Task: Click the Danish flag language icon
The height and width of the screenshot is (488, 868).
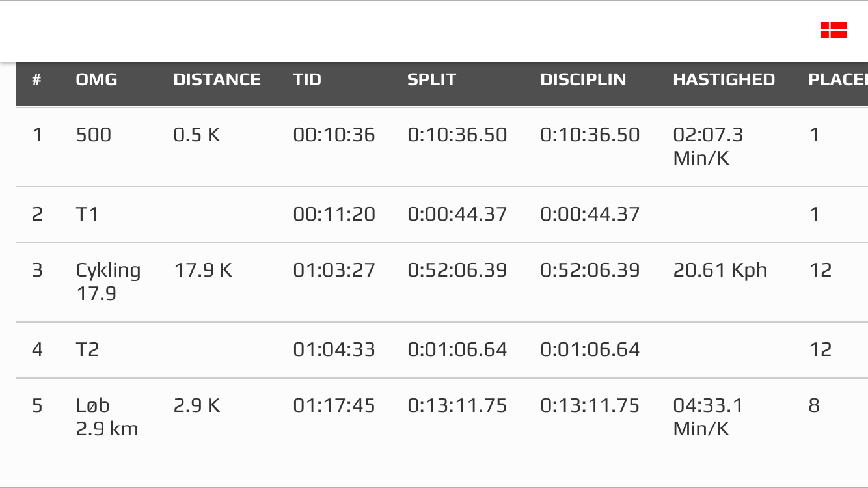Action: [834, 30]
